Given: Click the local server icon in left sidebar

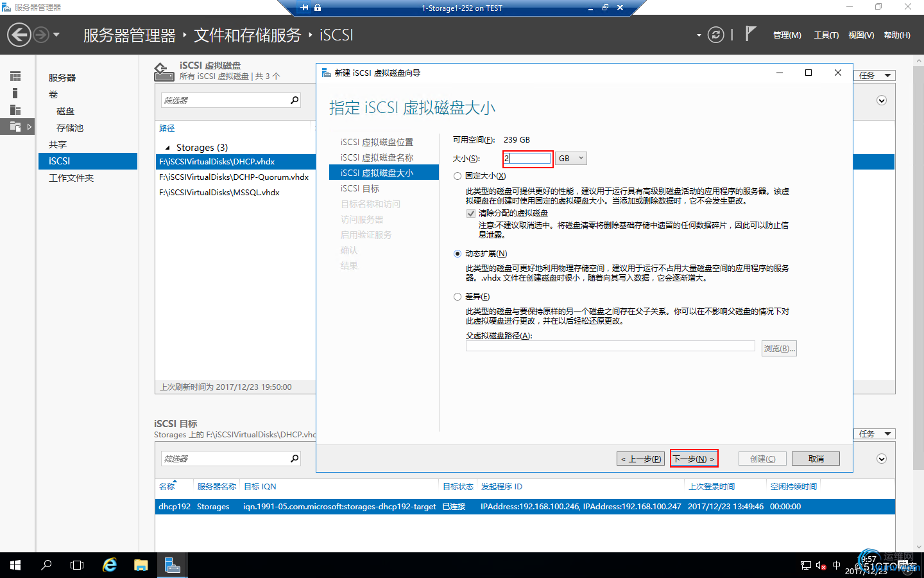Looking at the screenshot, I should coord(15,93).
